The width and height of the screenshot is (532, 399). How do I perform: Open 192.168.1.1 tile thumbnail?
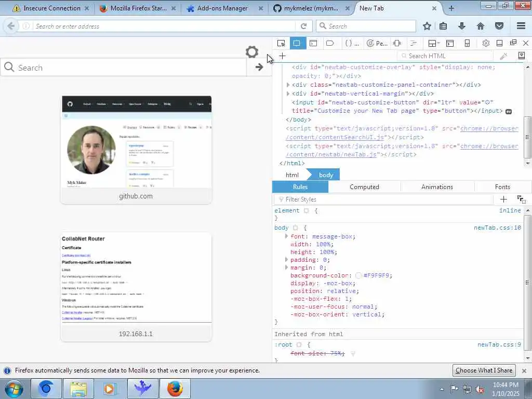(x=136, y=287)
